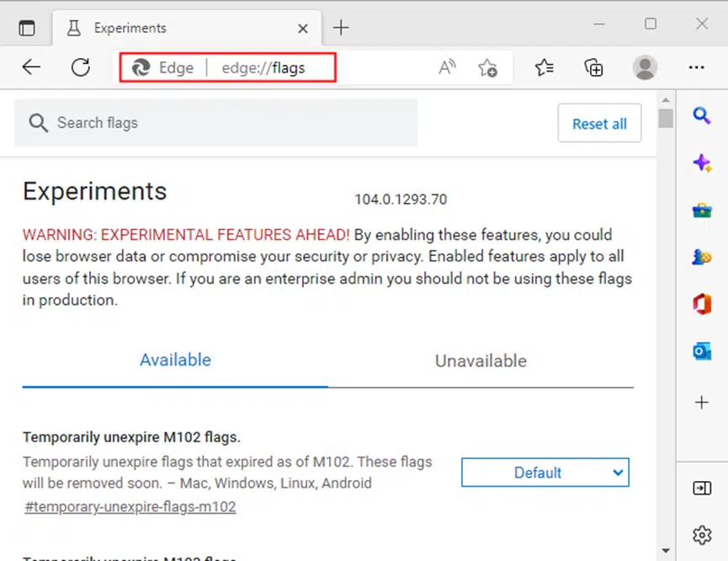Open the vertical tabs actions menu

click(27, 28)
